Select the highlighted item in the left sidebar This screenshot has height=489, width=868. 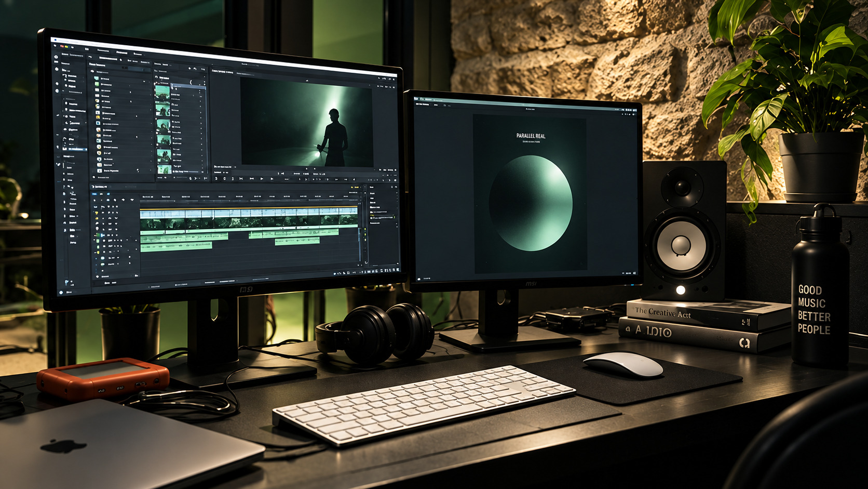75,149
